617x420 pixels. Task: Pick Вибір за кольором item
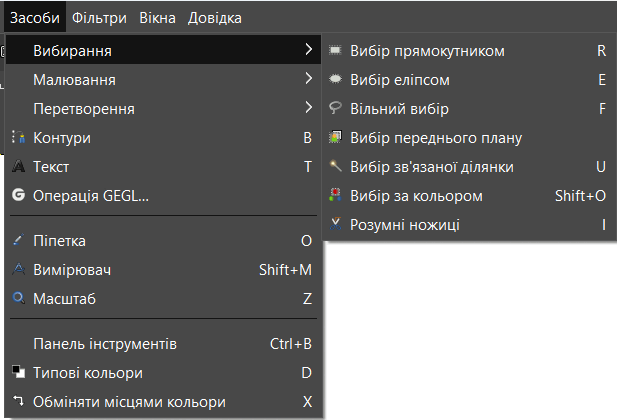coord(469,196)
